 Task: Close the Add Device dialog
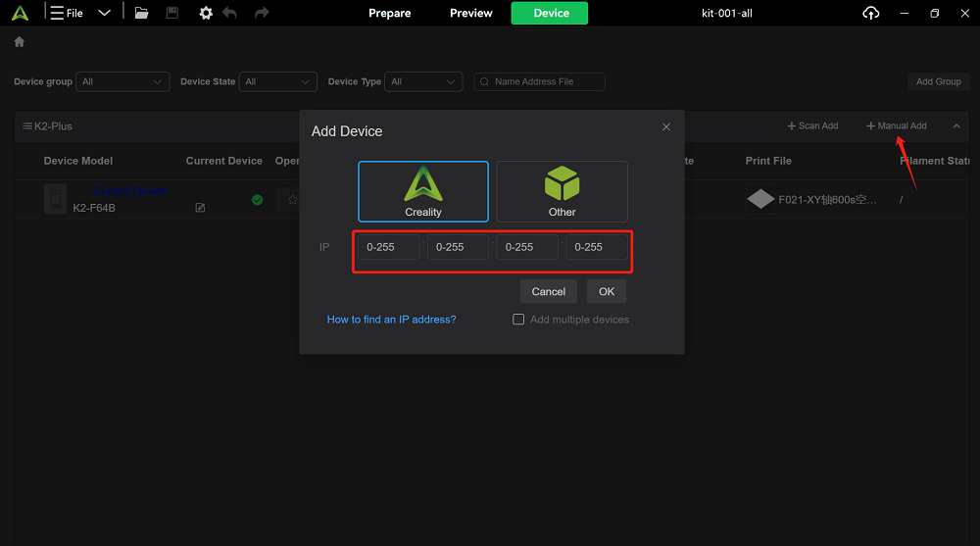pos(666,127)
